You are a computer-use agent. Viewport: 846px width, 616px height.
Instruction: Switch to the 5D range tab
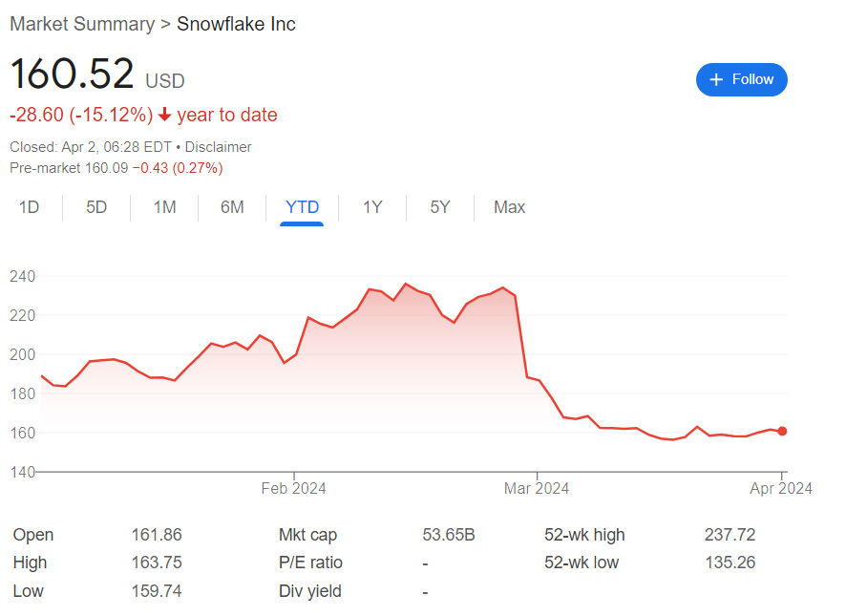coord(96,207)
